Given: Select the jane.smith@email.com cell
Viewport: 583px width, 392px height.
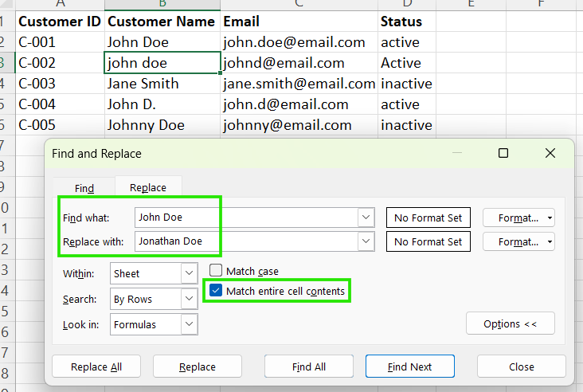Looking at the screenshot, I should [299, 84].
